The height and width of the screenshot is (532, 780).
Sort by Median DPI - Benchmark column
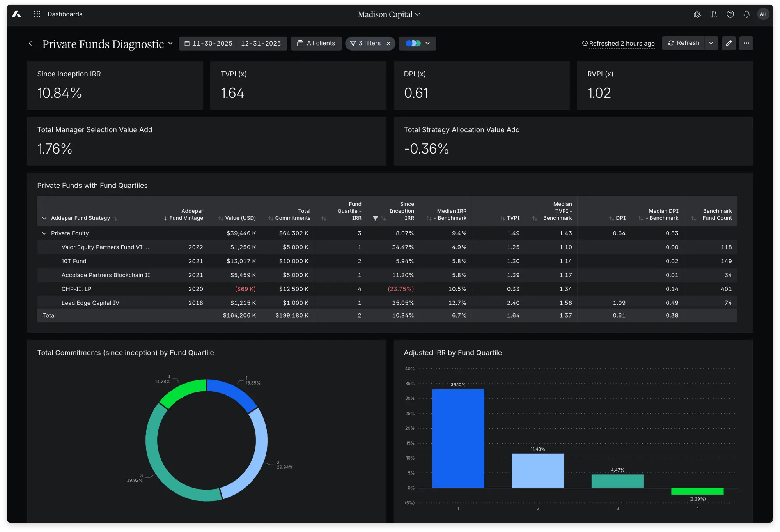click(641, 218)
